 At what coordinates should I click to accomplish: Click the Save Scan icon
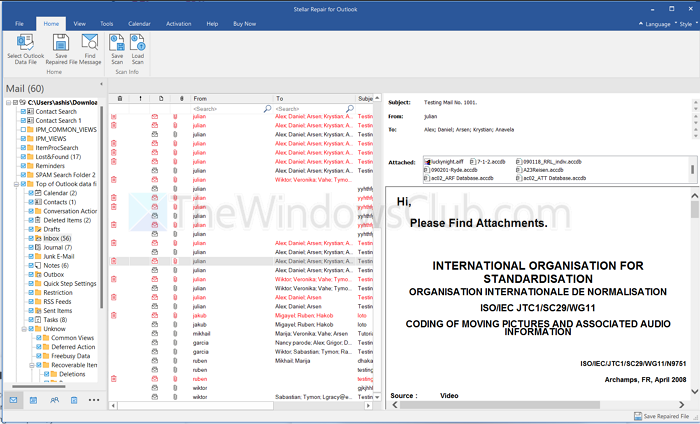(x=117, y=43)
